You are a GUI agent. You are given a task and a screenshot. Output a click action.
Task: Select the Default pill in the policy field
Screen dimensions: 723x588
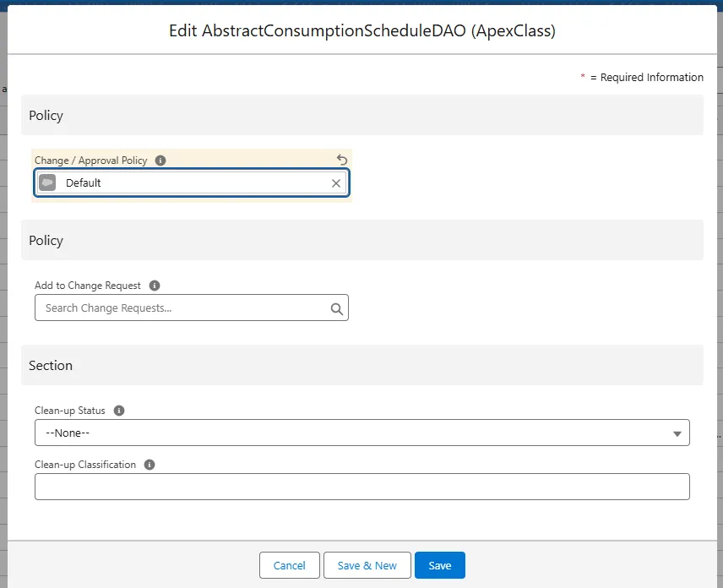pyautogui.click(x=84, y=182)
